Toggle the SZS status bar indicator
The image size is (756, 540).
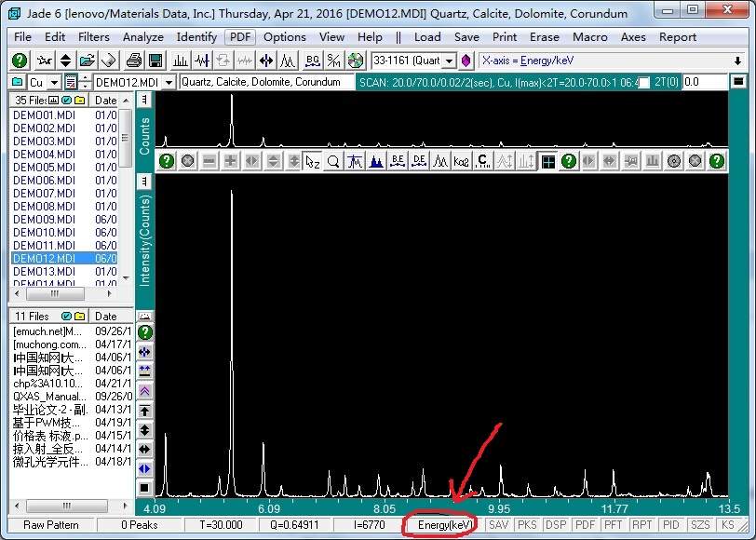coord(700,525)
